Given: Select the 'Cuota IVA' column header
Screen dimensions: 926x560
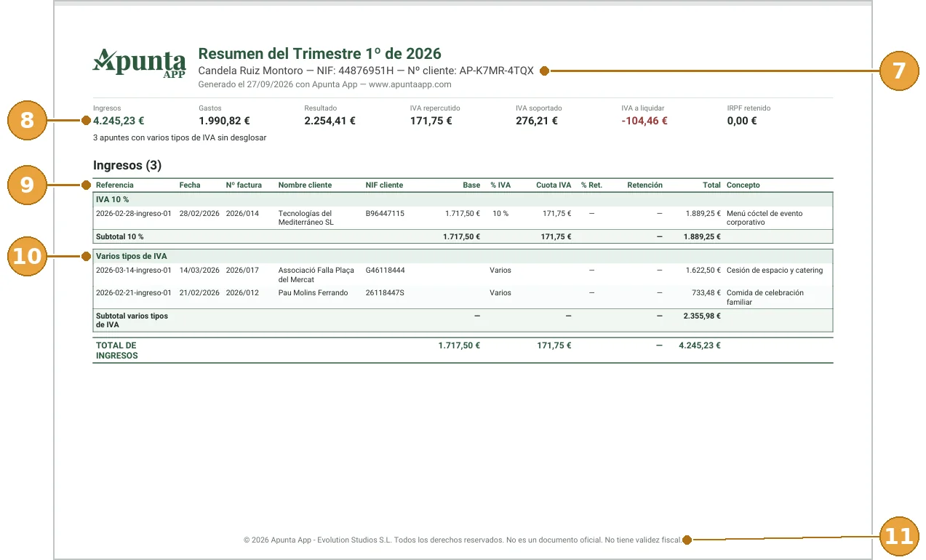Looking at the screenshot, I should 554,185.
